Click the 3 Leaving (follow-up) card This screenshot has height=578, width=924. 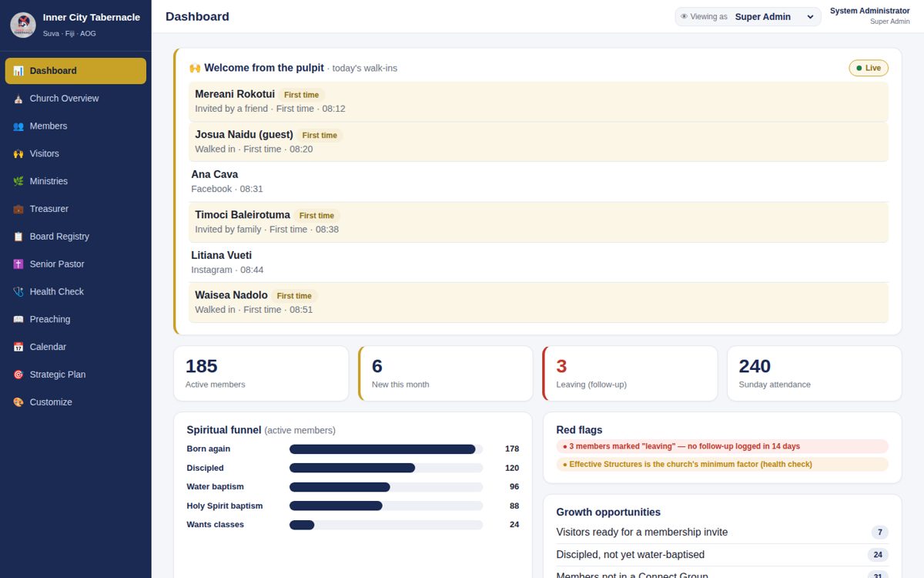click(630, 374)
